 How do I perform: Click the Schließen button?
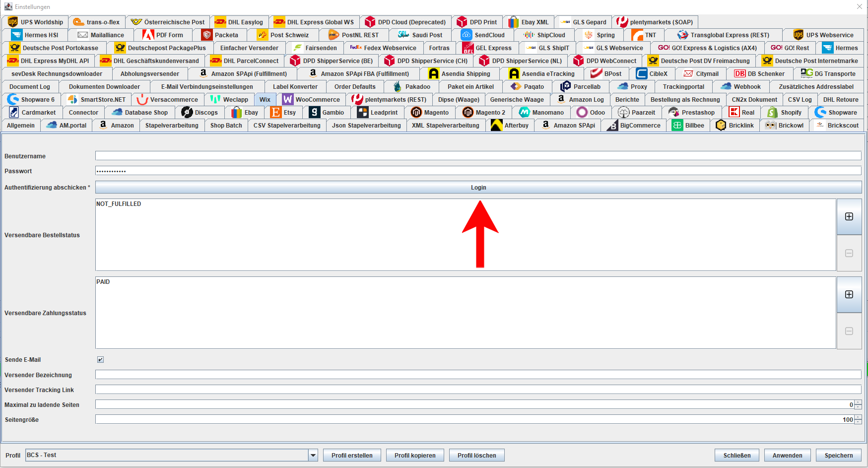(x=737, y=455)
